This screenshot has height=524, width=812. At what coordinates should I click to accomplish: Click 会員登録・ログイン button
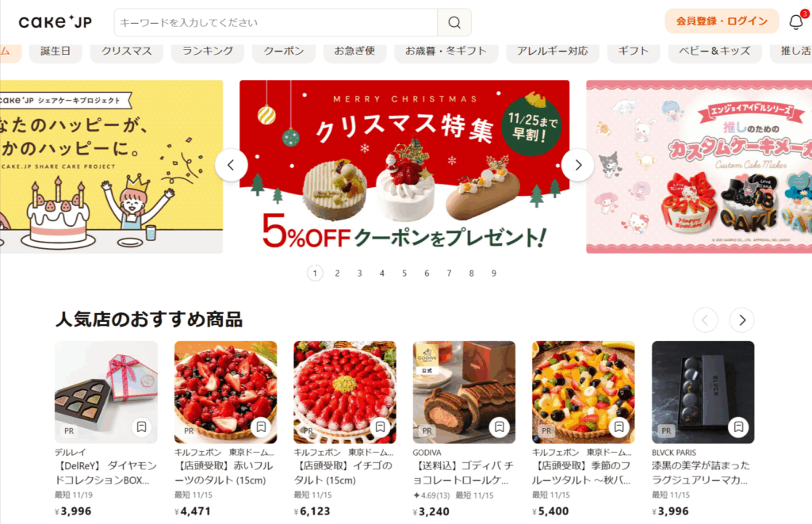click(722, 21)
